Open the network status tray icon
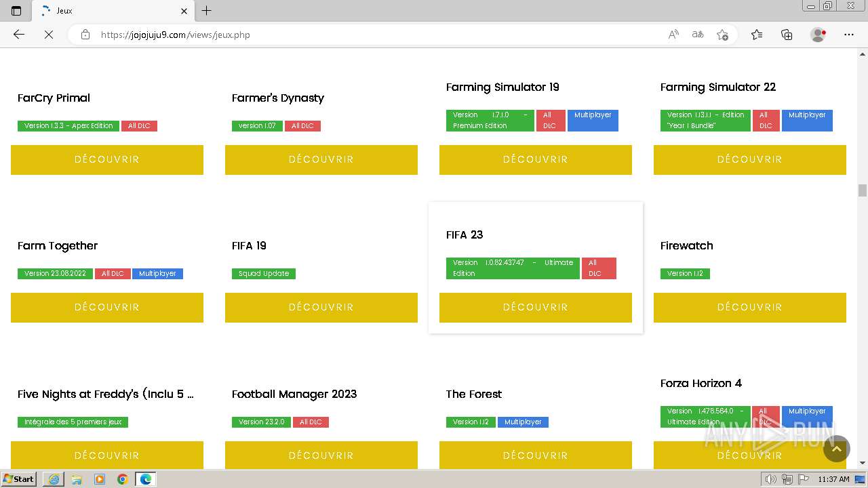This screenshot has width=868, height=488. point(787,479)
